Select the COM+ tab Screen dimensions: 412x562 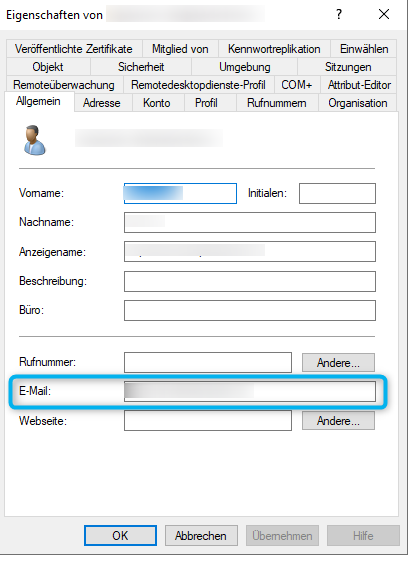[x=297, y=85]
